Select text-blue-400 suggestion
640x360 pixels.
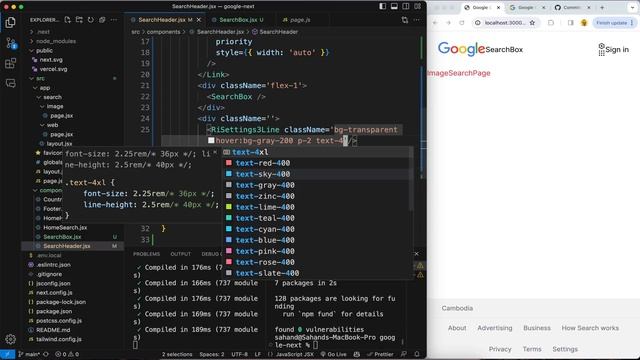point(318,240)
